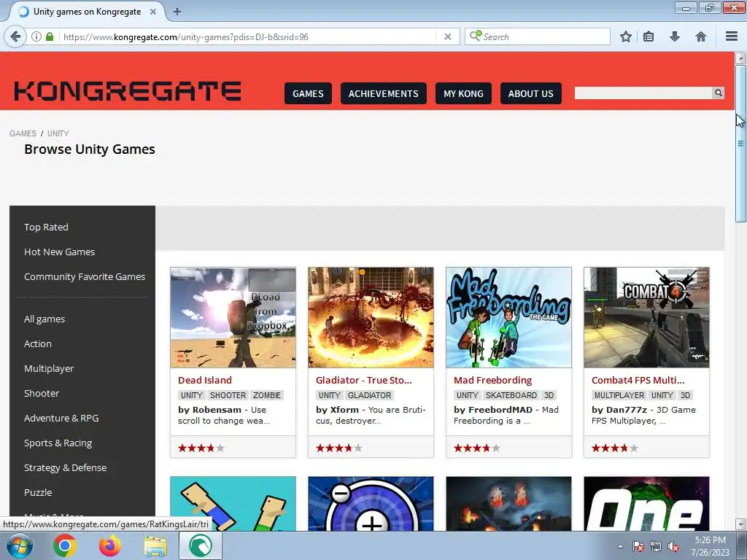Image resolution: width=747 pixels, height=560 pixels.
Task: Click the Kongregate logo
Action: click(128, 91)
